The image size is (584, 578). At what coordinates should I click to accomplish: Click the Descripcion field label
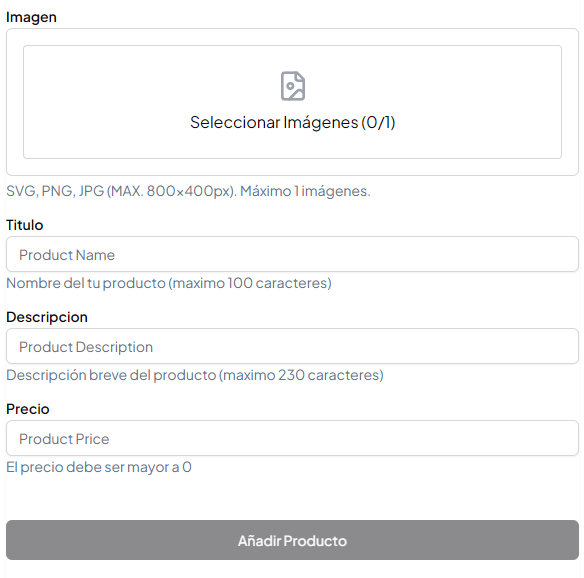click(x=47, y=317)
